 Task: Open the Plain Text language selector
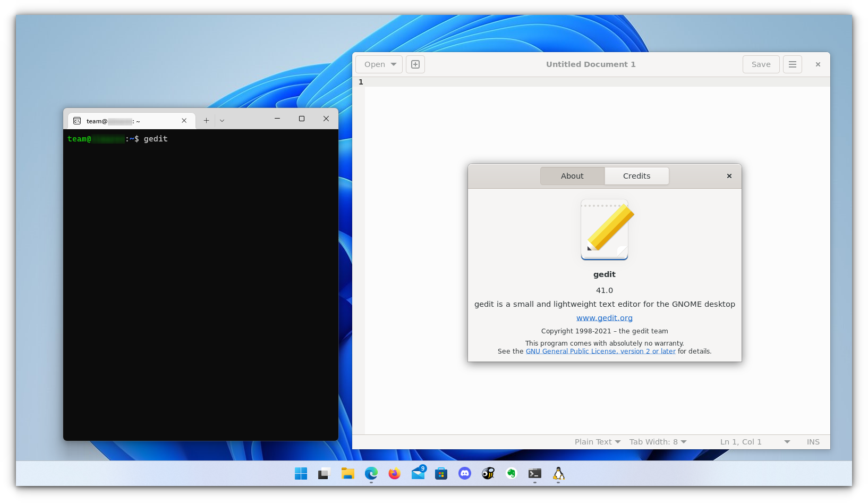597,441
